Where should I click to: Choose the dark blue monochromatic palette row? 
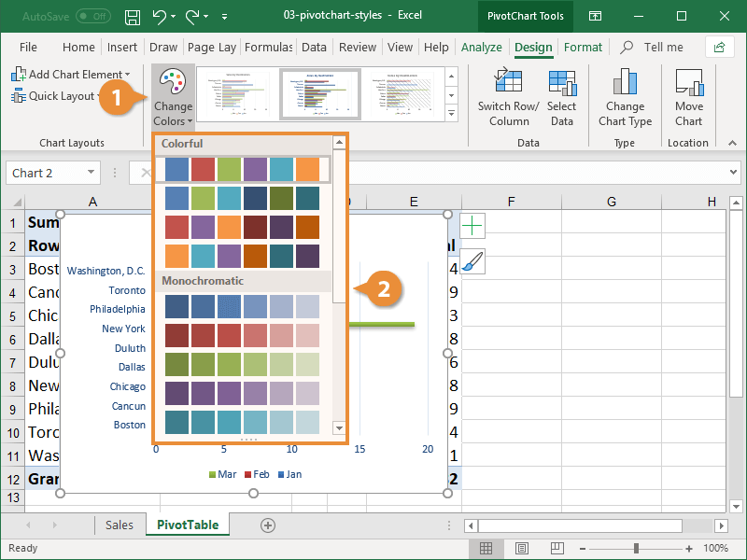pyautogui.click(x=243, y=306)
